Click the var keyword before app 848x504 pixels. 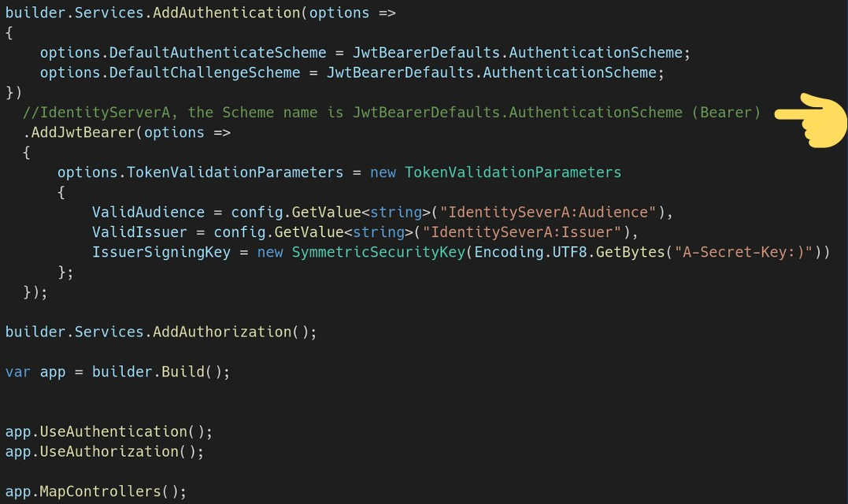(x=18, y=372)
